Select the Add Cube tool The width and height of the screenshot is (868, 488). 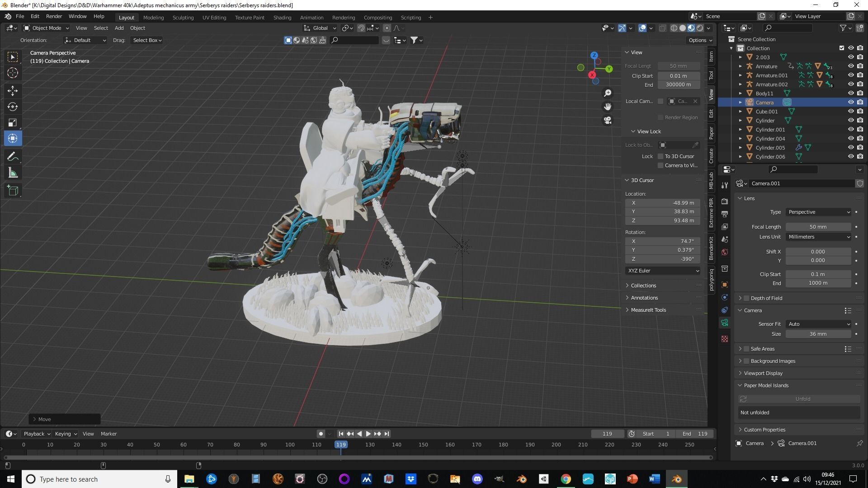pos(13,191)
